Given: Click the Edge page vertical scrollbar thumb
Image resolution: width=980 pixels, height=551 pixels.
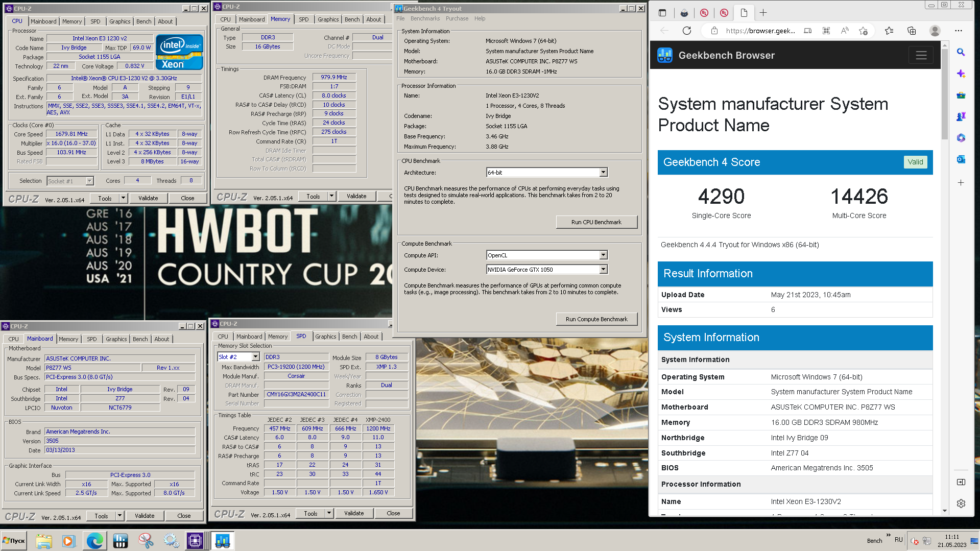Looking at the screenshot, I should click(944, 94).
